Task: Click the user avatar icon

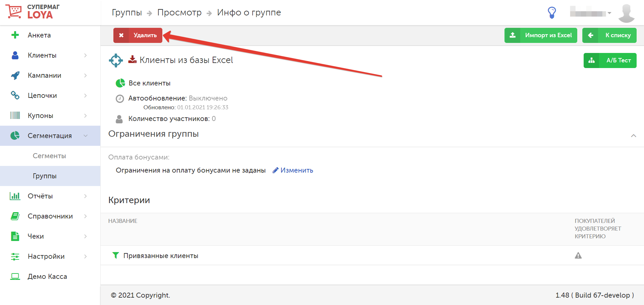Action: click(x=626, y=13)
